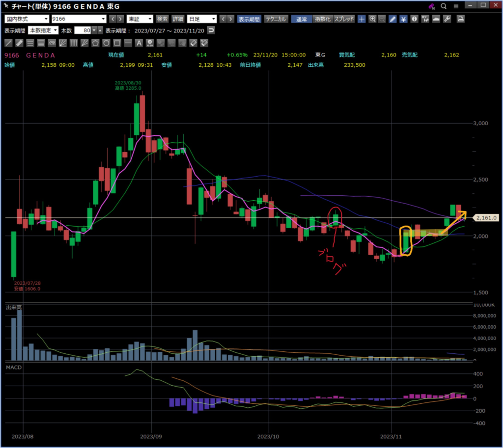Open the 国内株式 market type dropdown
503x448 pixels.
click(x=27, y=19)
